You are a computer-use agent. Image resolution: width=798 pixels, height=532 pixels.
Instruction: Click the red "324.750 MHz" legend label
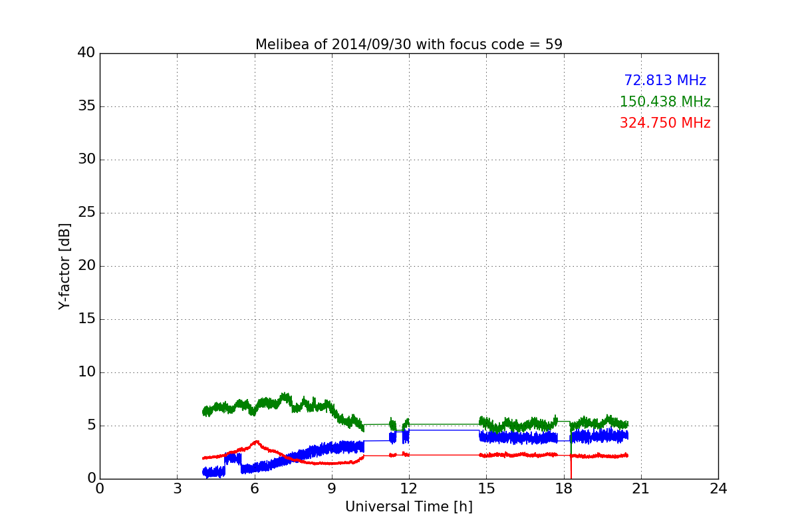[x=665, y=123]
